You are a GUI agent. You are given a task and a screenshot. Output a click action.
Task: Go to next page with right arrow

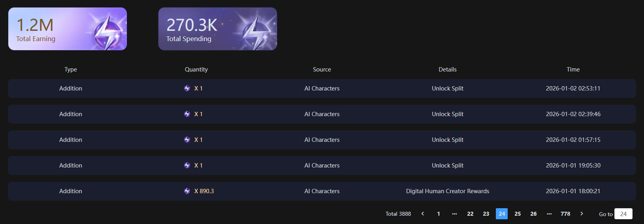[582, 214]
